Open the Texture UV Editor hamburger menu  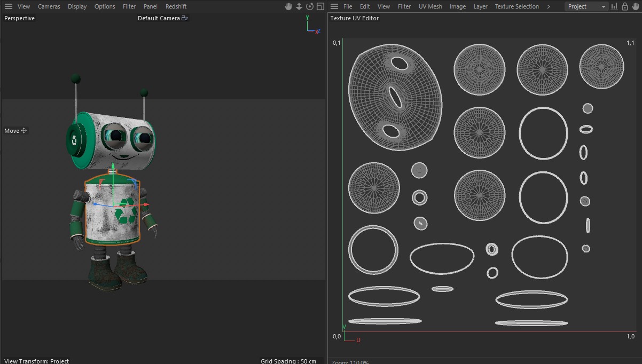[x=334, y=6]
